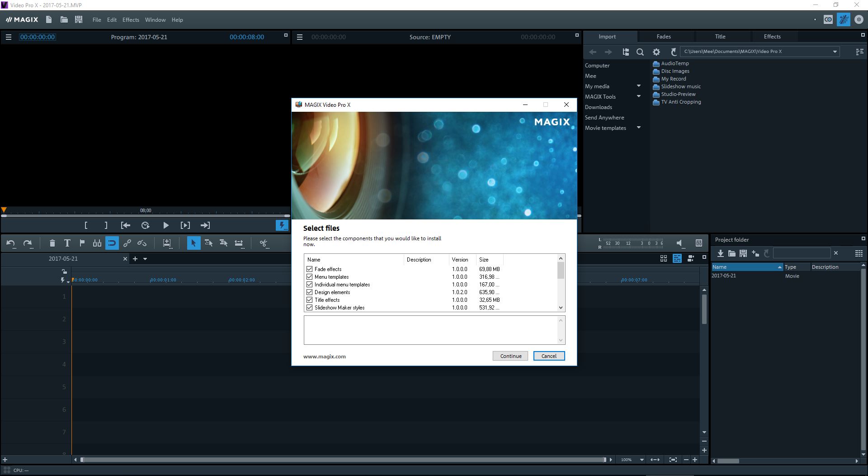Image resolution: width=868 pixels, height=476 pixels.
Task: Close the 2017-05-21 movie tab
Action: point(125,259)
